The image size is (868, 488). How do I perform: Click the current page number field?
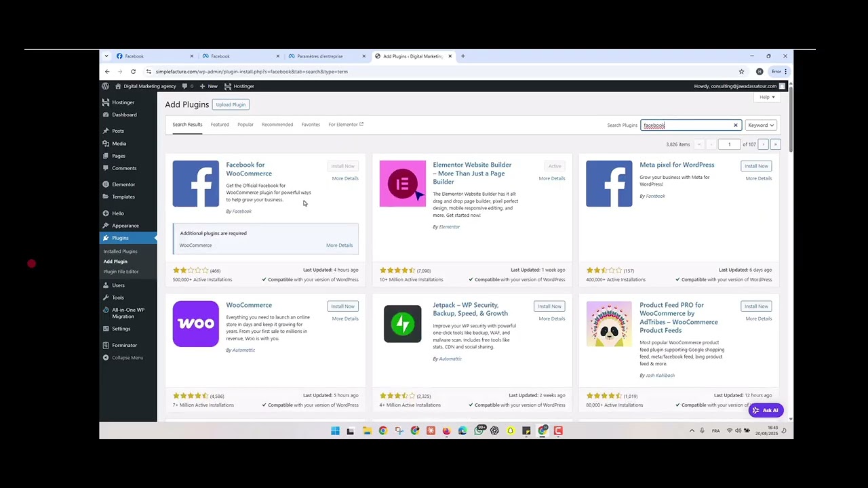coord(729,144)
